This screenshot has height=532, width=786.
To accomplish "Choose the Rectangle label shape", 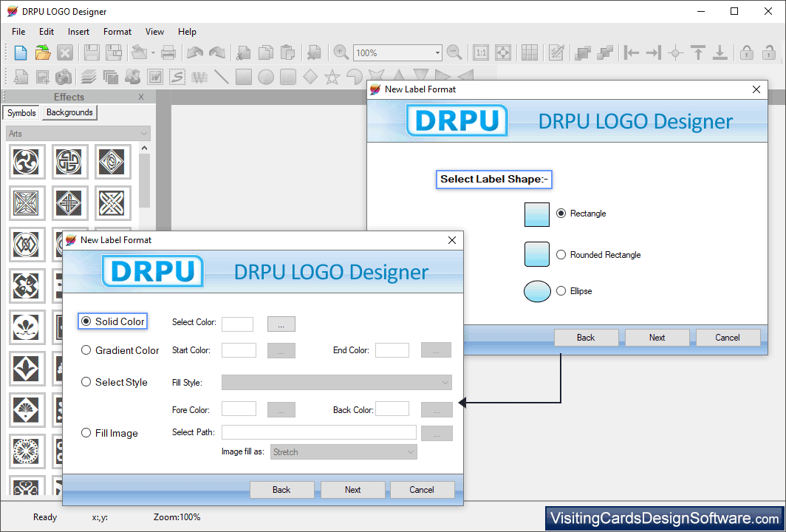I will click(581, 214).
